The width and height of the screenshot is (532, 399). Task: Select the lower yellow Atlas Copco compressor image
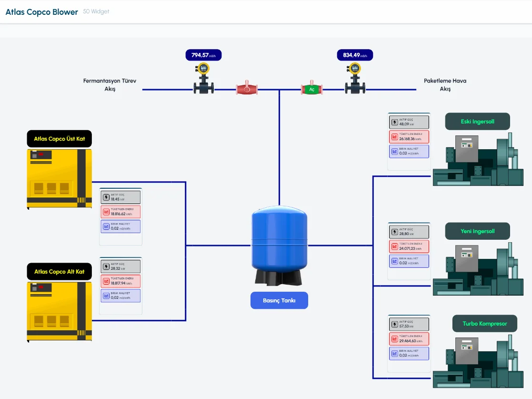pos(60,312)
